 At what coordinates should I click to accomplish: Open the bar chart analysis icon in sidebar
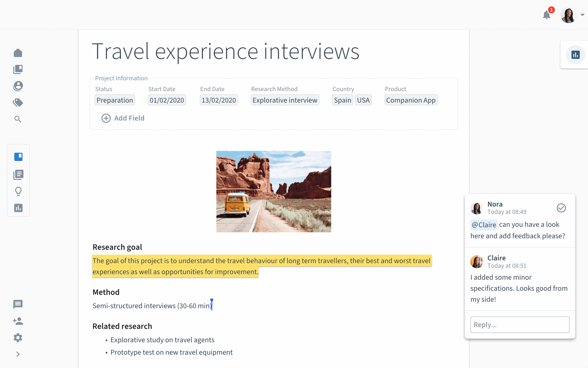coord(18,208)
